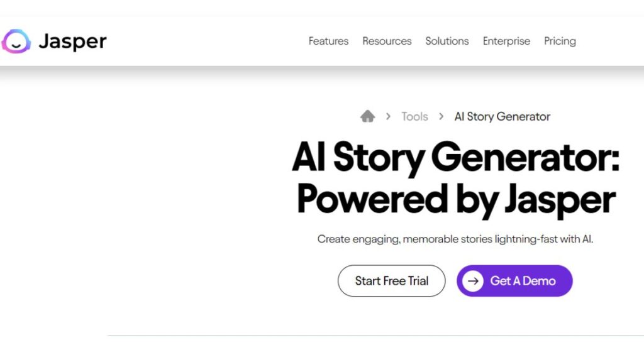Click the 'Create engaging, memorable stories' tagline

455,239
